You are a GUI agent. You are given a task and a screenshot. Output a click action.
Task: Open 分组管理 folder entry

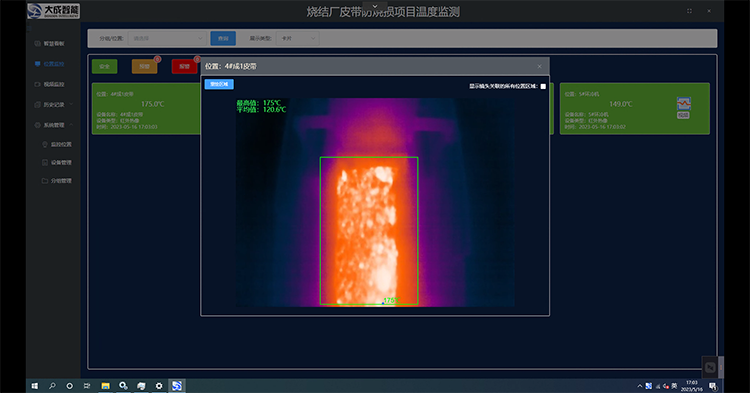pyautogui.click(x=57, y=181)
